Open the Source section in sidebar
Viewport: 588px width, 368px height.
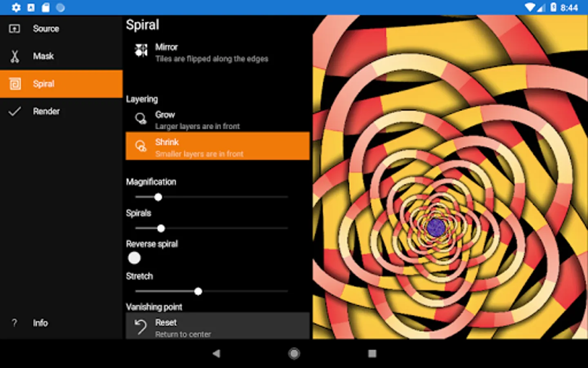(61, 29)
